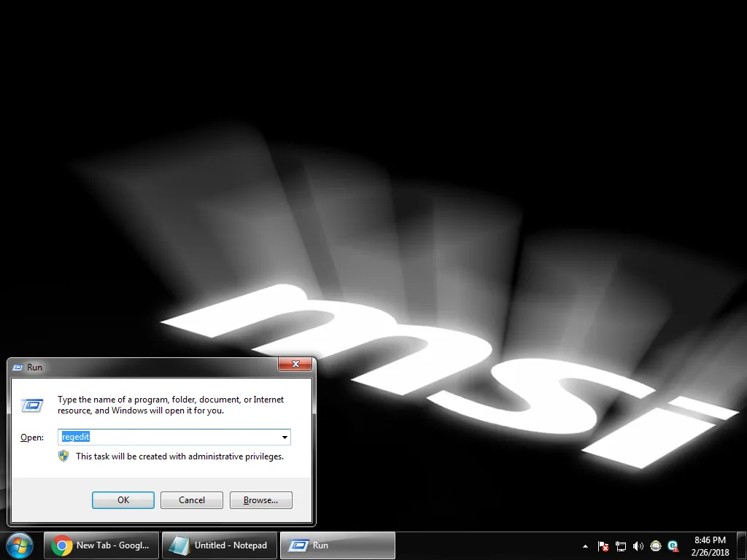Open the volume speaker tray icon
This screenshot has height=560, width=747.
(638, 546)
